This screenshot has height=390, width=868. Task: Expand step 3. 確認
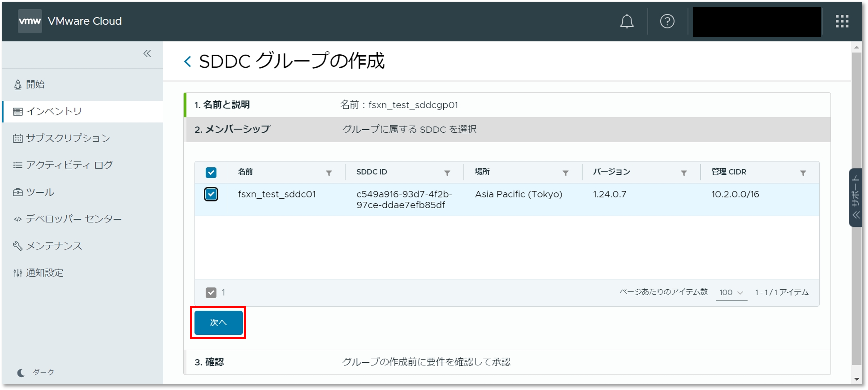point(507,362)
